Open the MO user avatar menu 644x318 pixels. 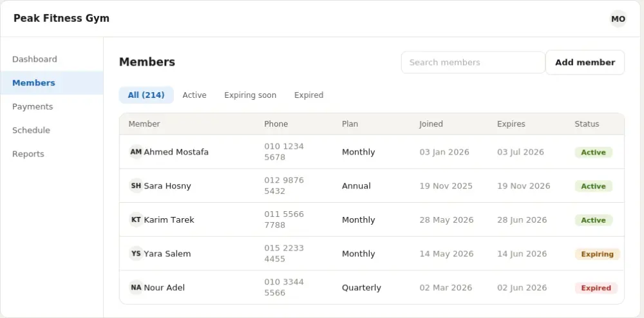pos(618,19)
